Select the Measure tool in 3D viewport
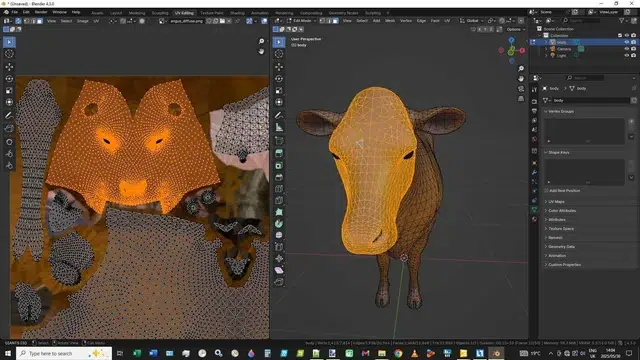The width and height of the screenshot is (640, 360). [279, 127]
